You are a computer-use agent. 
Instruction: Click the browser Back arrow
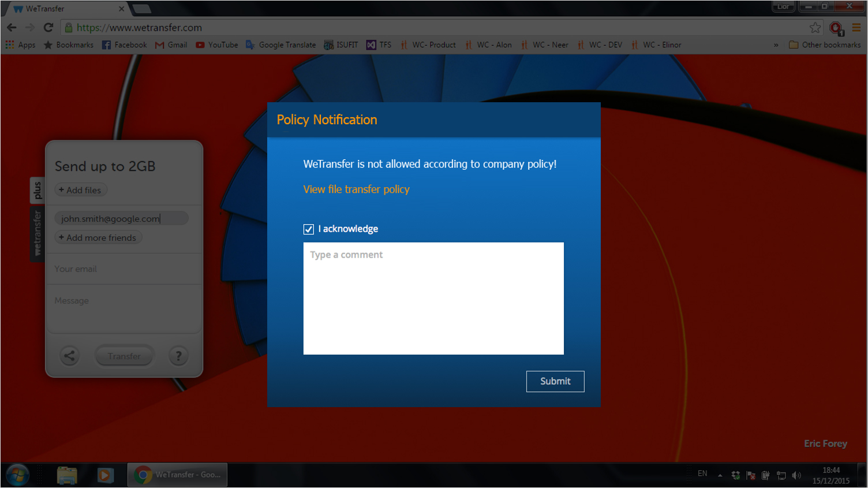12,27
